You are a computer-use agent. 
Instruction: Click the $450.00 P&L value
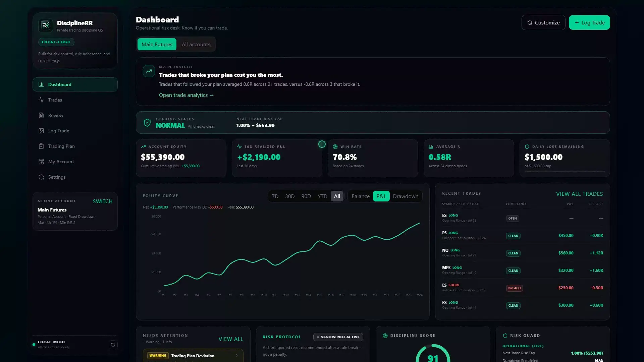click(566, 236)
